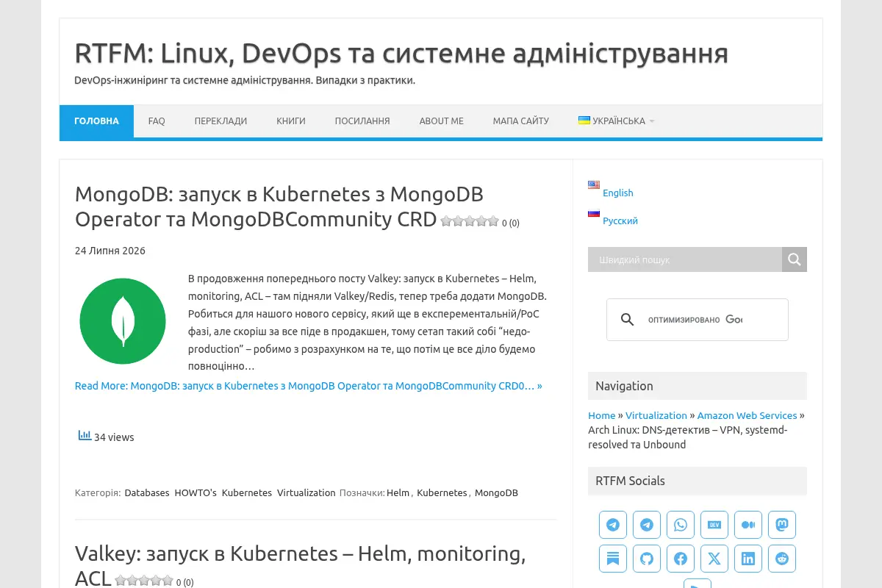Screen dimensions: 882x588
Task: Open the Мапа сайту menu item
Action: (521, 121)
